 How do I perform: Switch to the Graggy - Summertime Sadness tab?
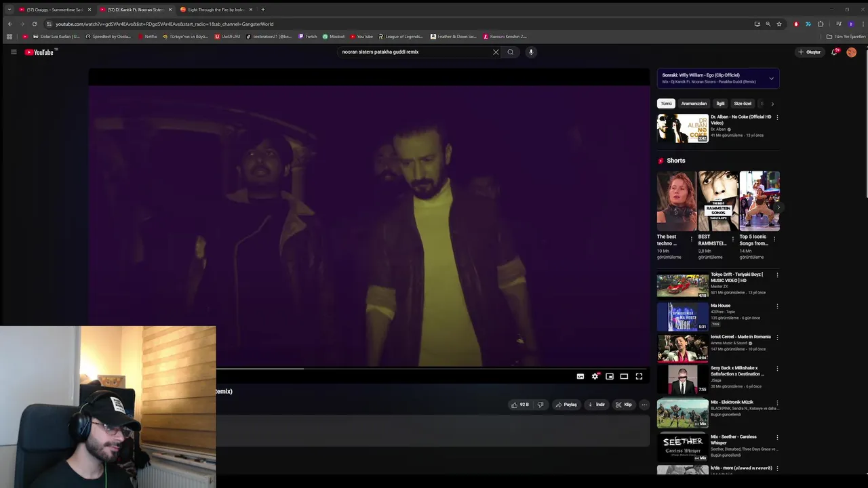point(55,9)
